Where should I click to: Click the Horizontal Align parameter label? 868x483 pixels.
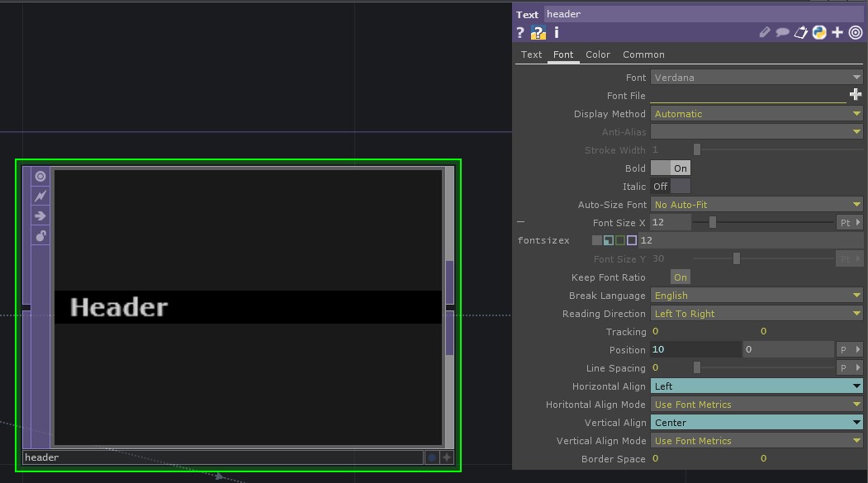coord(609,386)
